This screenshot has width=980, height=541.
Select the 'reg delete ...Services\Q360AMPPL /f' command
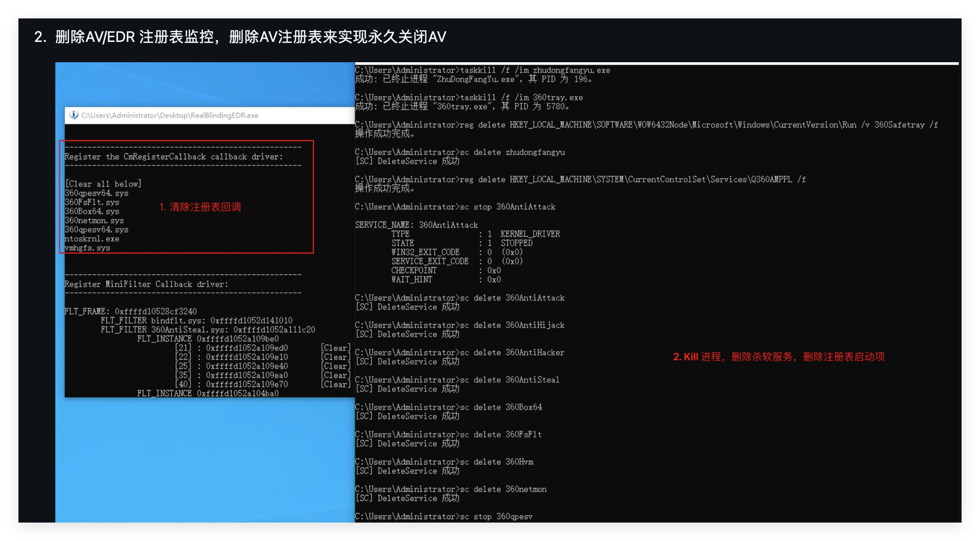coord(633,180)
